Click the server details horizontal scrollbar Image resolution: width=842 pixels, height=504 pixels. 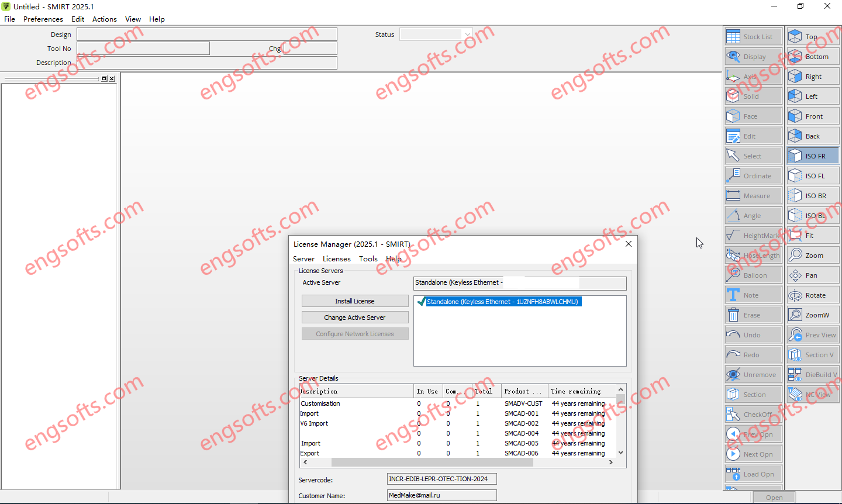[432, 462]
